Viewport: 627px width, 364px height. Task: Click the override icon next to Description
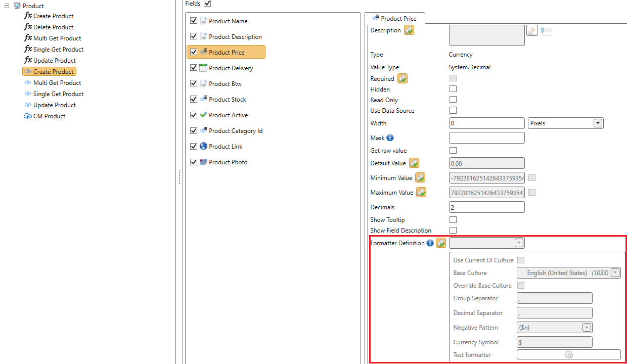point(409,30)
